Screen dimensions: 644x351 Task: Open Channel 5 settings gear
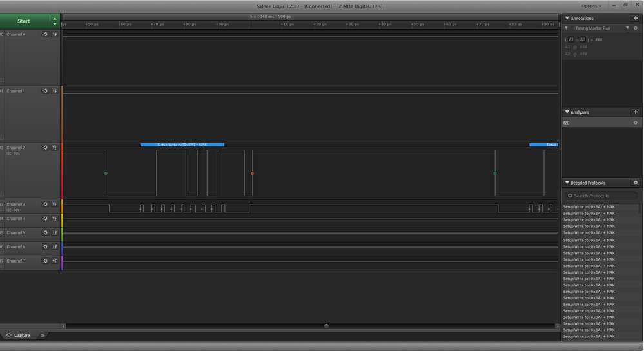coord(45,233)
